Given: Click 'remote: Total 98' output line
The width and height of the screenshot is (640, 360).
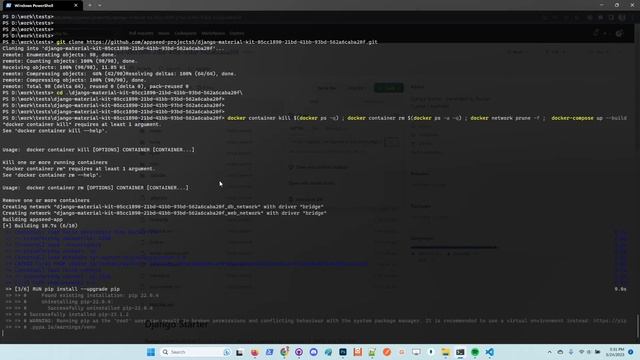Looking at the screenshot, I should click(96, 87).
